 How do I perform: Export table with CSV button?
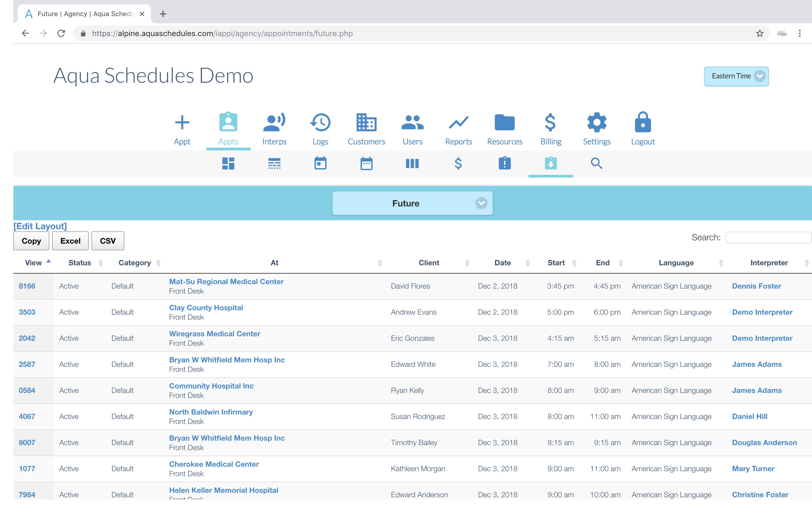[108, 241]
